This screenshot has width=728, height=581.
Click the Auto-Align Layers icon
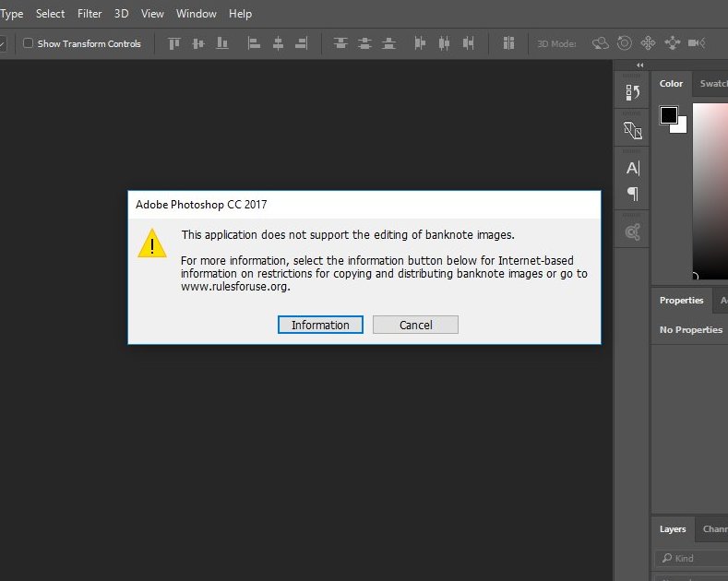[x=508, y=43]
